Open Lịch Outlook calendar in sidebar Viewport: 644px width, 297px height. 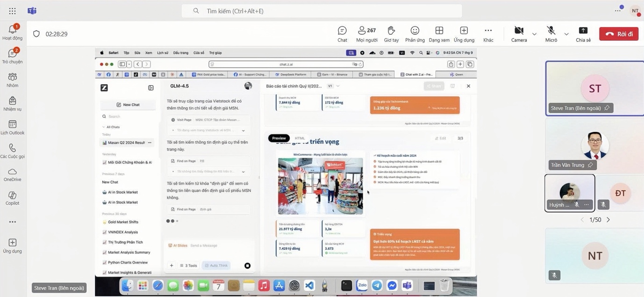[12, 127]
